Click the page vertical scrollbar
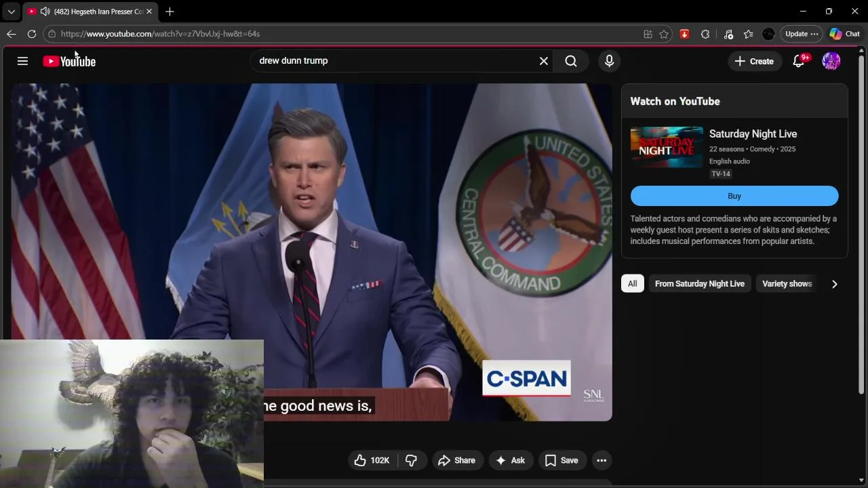This screenshot has width=868, height=488. (862, 224)
